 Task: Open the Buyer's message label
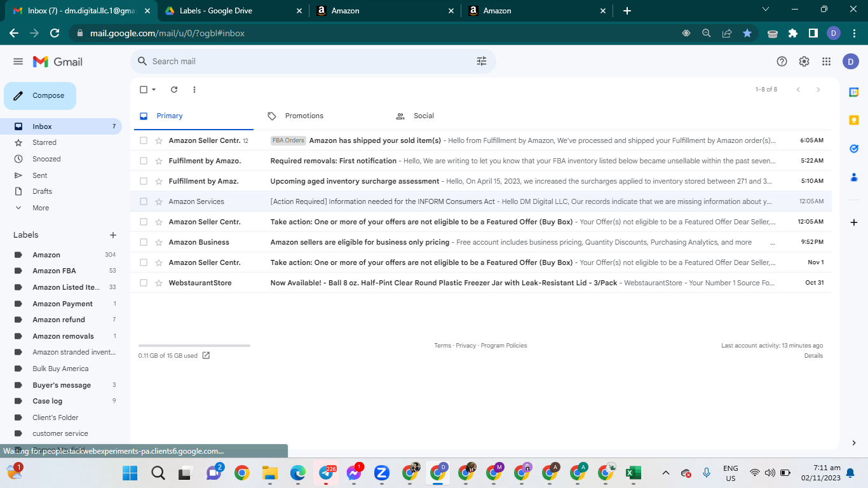(63, 385)
